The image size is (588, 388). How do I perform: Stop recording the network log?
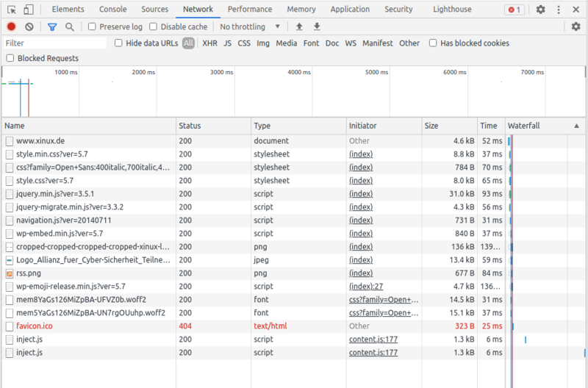(11, 26)
